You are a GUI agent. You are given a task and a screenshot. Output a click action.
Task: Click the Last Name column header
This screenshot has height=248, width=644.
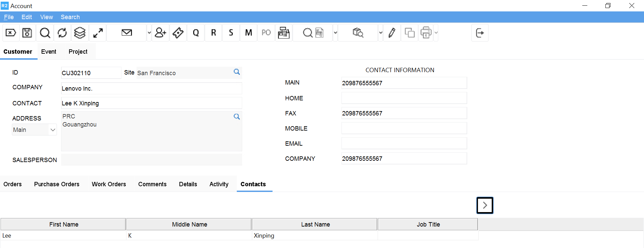315,225
